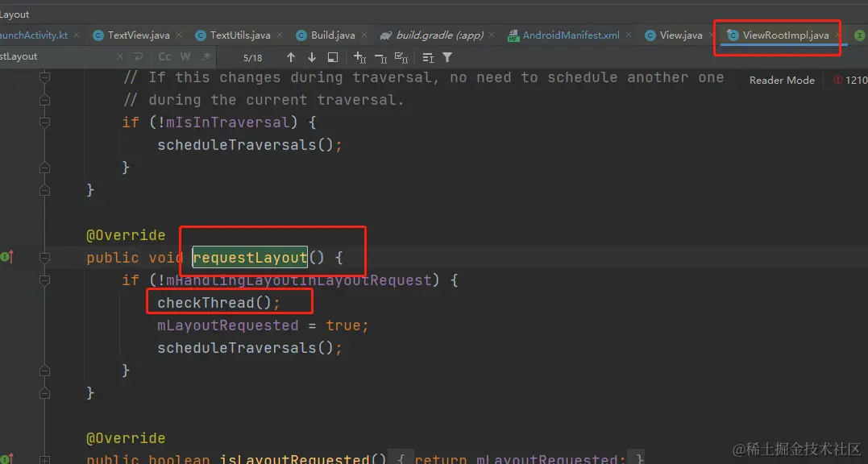Open search filter funnel icon
The width and height of the screenshot is (868, 464).
(x=447, y=57)
